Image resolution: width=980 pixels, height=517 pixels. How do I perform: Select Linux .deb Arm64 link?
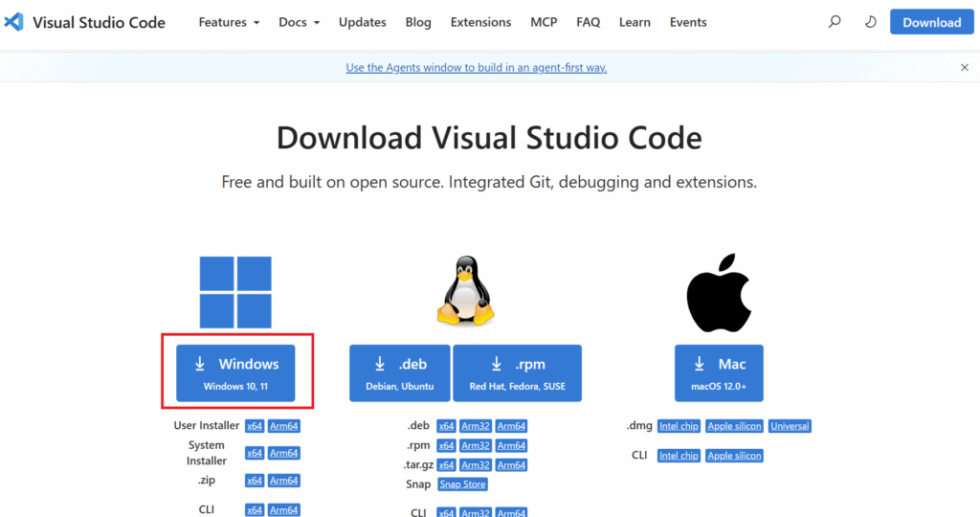[511, 426]
